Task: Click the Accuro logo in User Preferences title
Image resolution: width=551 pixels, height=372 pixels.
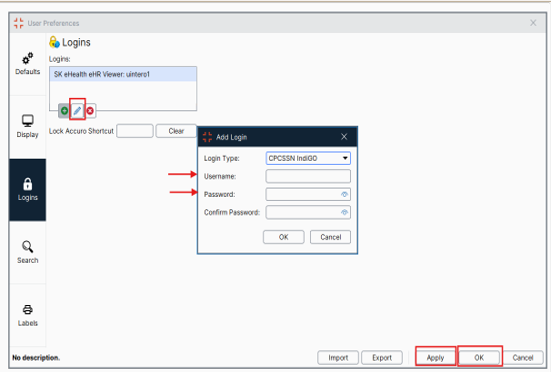Action: (x=19, y=23)
